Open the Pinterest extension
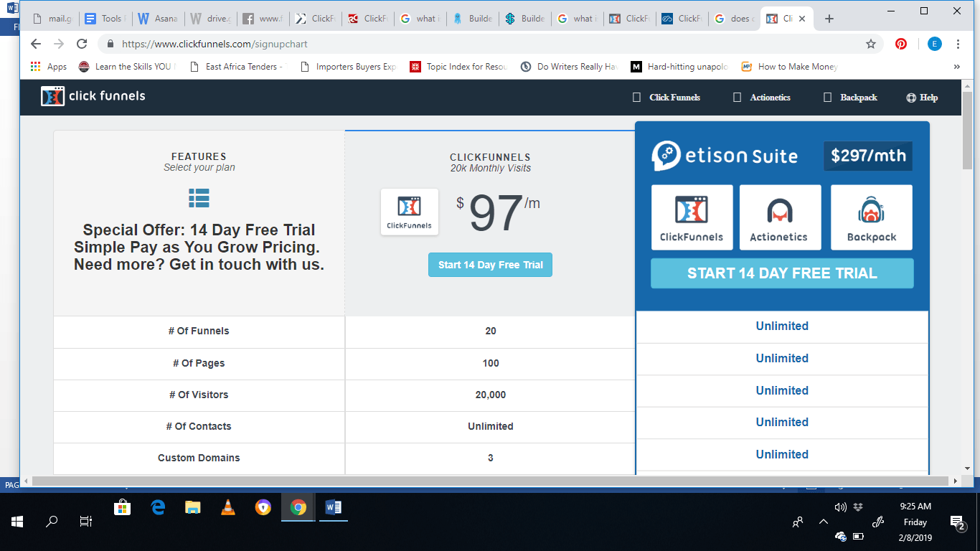This screenshot has height=551, width=980. pos(901,44)
